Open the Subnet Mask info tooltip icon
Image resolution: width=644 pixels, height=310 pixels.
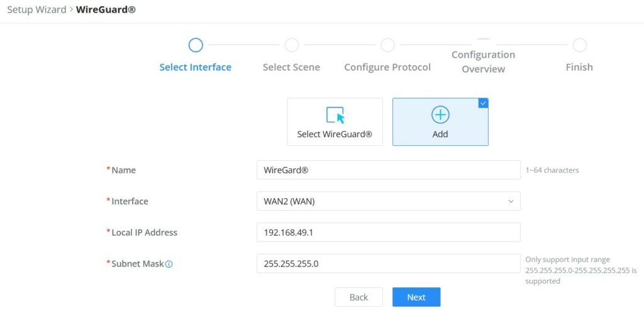(x=169, y=264)
